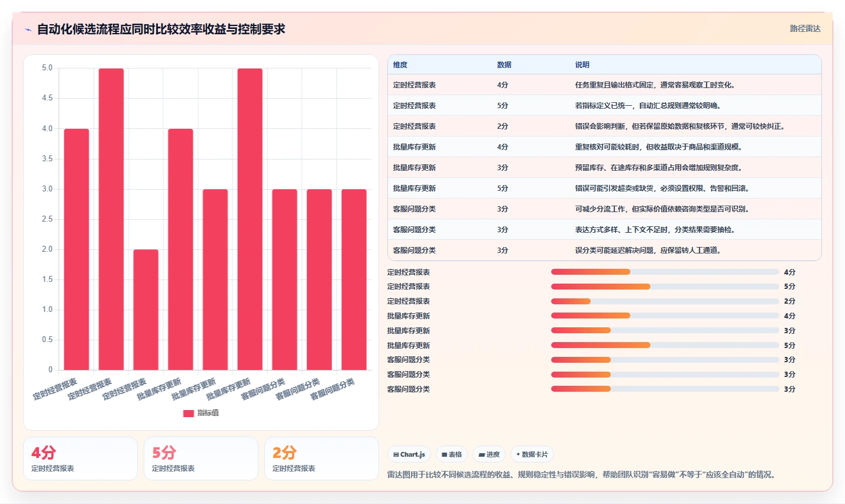Select row '错误会影响判断' description
845x504 pixels.
tap(680, 126)
